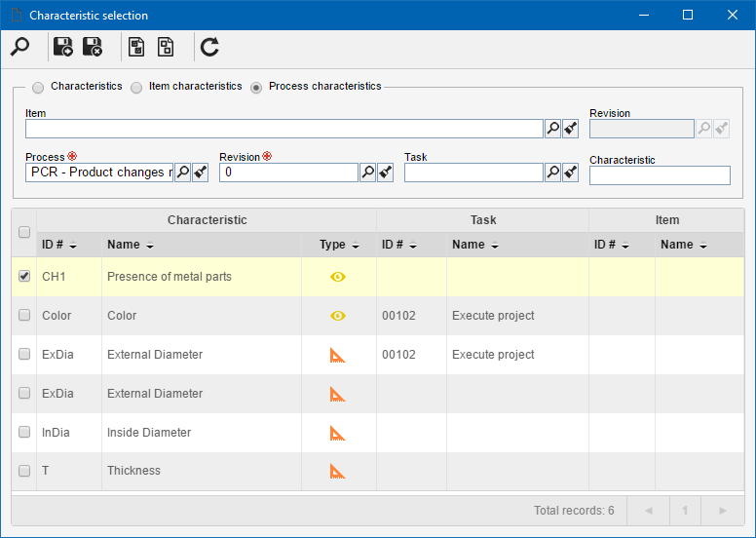
Task: Clear the Task field with brush icon
Action: (571, 173)
